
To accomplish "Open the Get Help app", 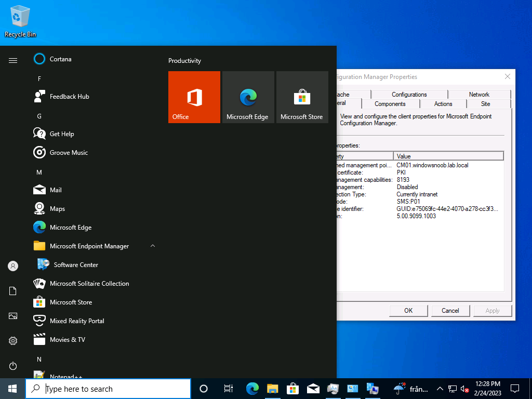I will [x=95, y=134].
